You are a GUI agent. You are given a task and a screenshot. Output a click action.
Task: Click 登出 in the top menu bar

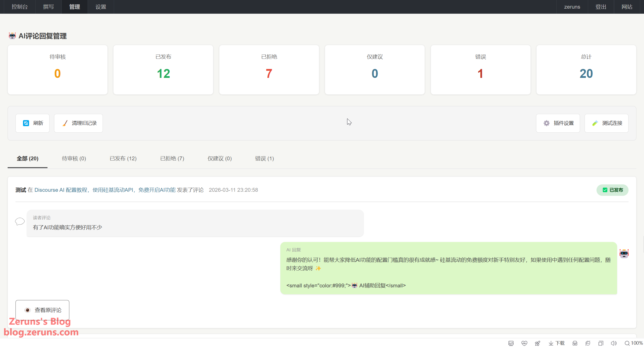tap(601, 7)
